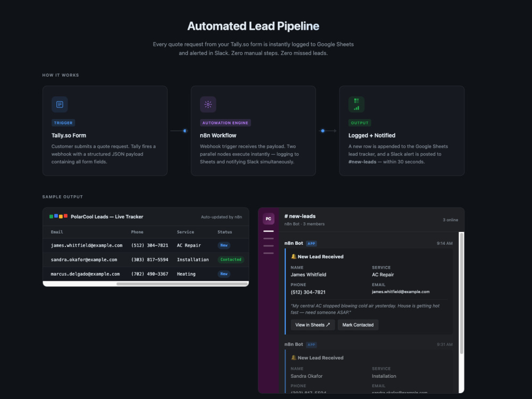Click the n8n Workflow gear icon

tap(208, 104)
